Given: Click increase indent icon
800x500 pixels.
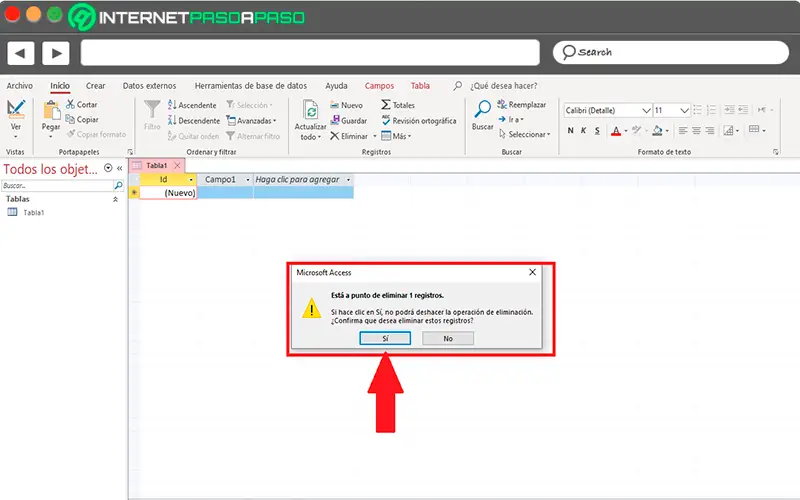Looking at the screenshot, I should click(x=730, y=110).
